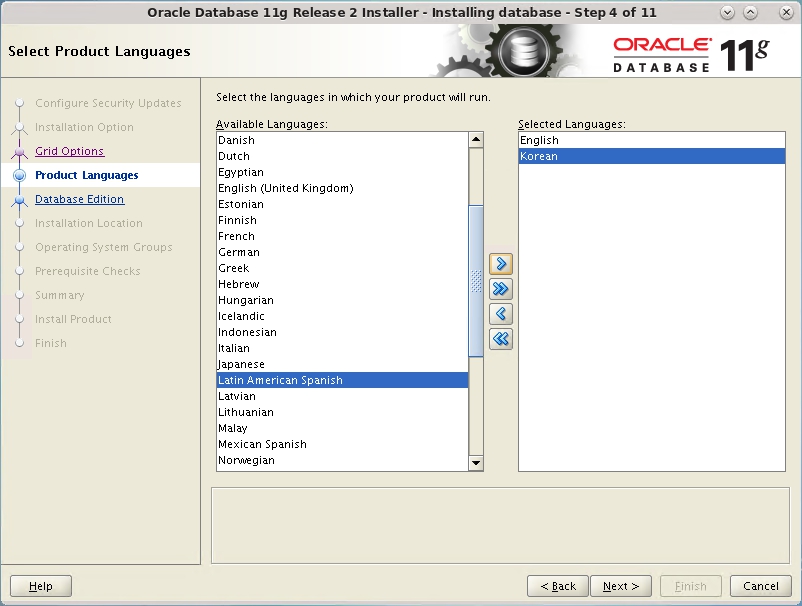The width and height of the screenshot is (802, 606).
Task: Select Italian in Available Languages
Action: (342, 348)
